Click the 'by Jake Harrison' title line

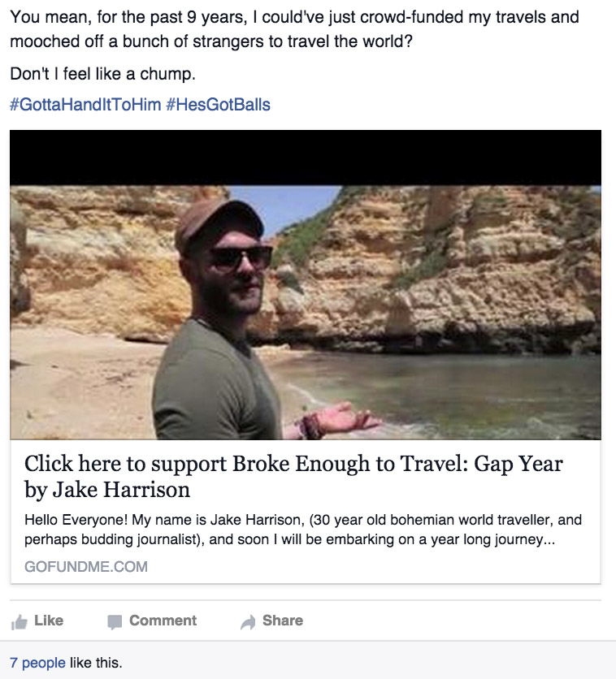(107, 491)
